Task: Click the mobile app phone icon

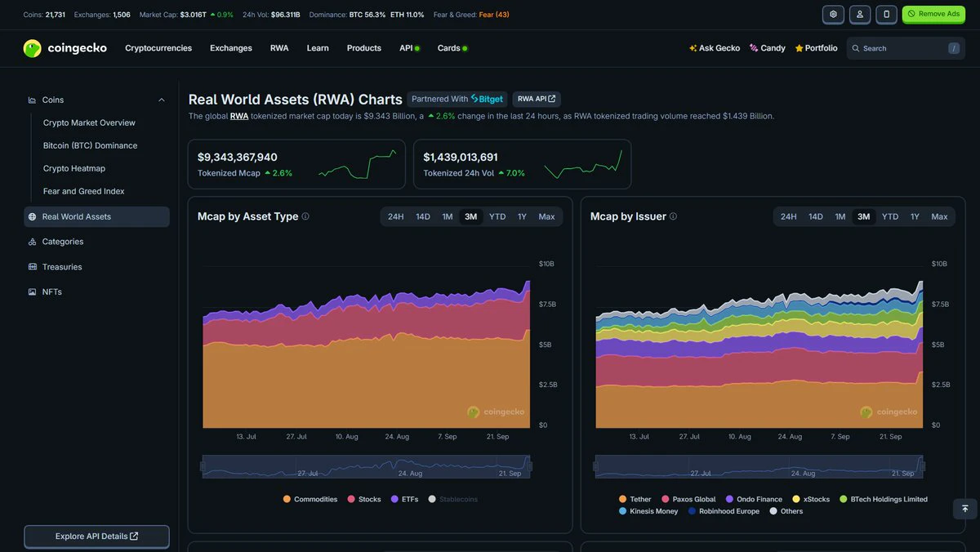Action: click(x=886, y=14)
